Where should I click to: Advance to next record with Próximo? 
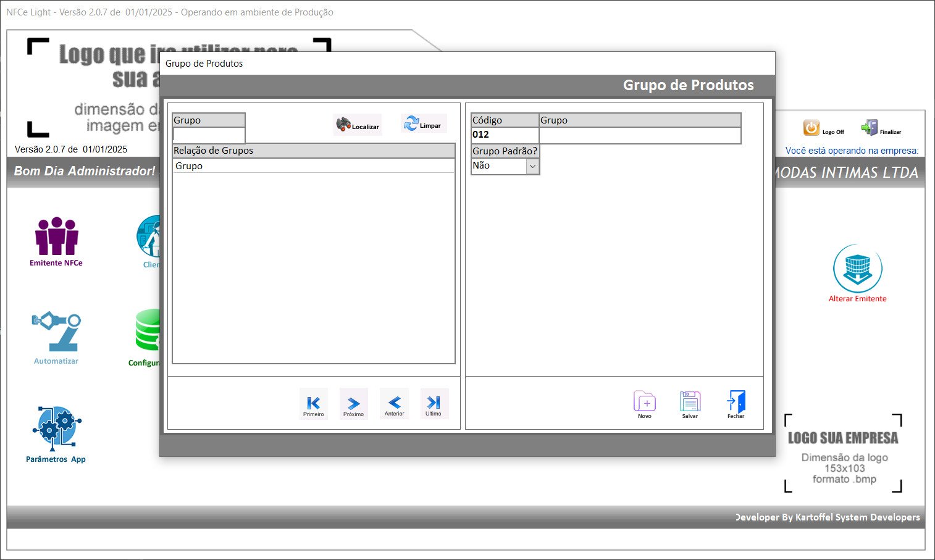pyautogui.click(x=353, y=404)
